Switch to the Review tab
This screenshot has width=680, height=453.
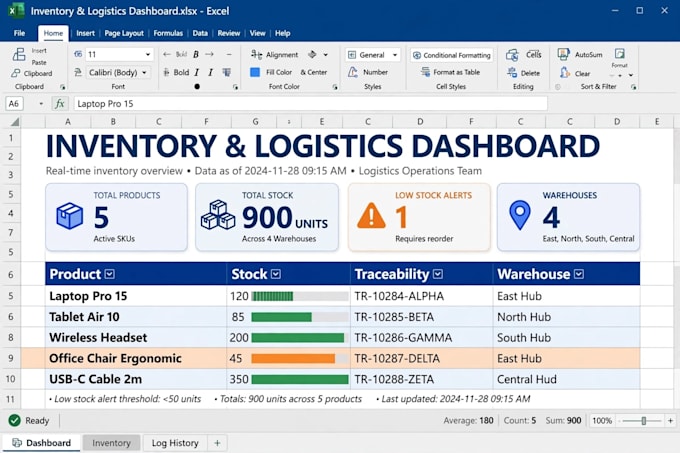point(229,33)
